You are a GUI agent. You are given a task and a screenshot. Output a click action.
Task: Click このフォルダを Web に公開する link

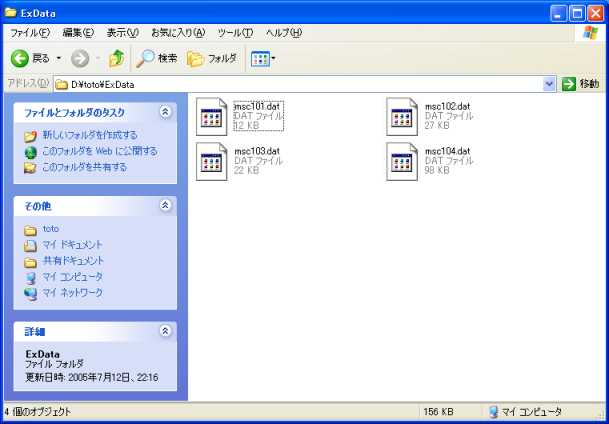[x=100, y=151]
